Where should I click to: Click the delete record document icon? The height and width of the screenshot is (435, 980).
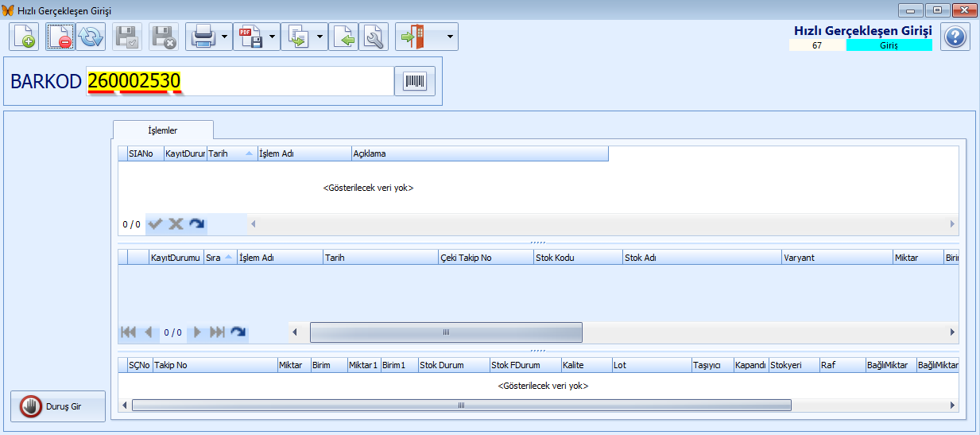tap(60, 37)
